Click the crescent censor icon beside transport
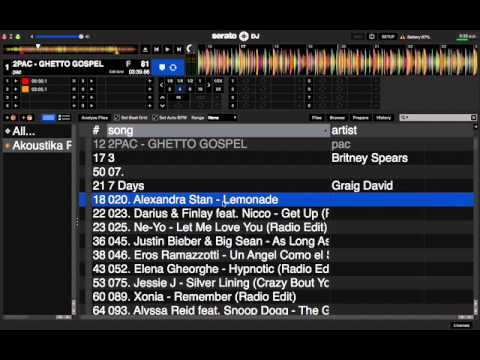 [x=190, y=49]
